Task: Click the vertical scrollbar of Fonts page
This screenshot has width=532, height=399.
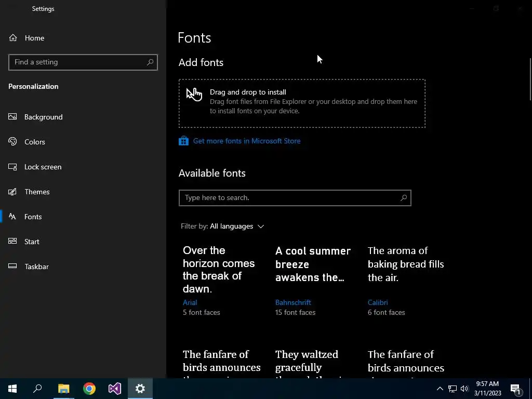Action: coord(530,79)
